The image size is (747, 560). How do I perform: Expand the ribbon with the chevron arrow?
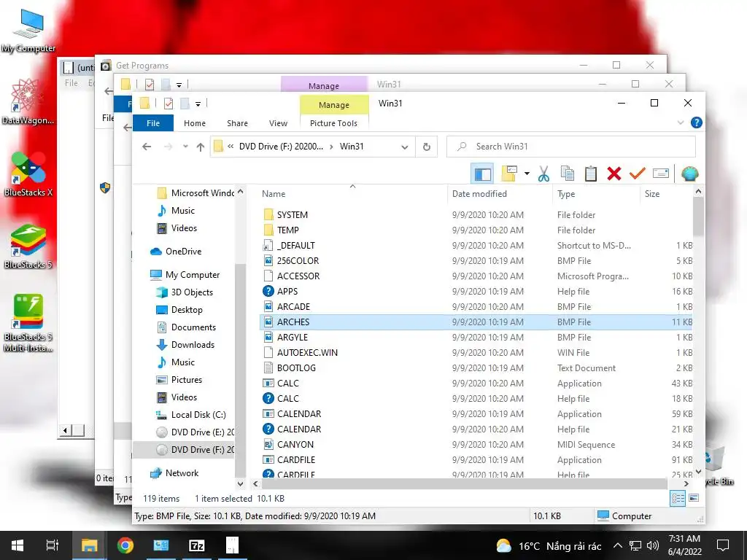[x=681, y=122]
